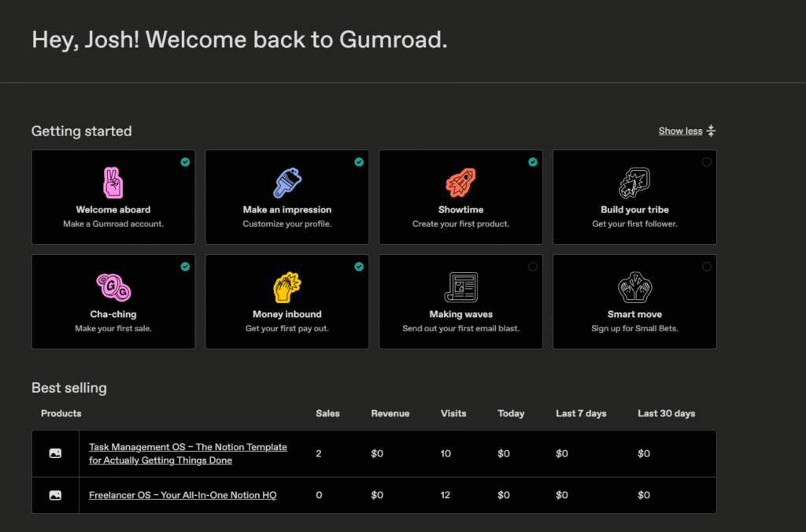Click the rocket Showtime icon
The height and width of the screenshot is (532, 806).
460,183
